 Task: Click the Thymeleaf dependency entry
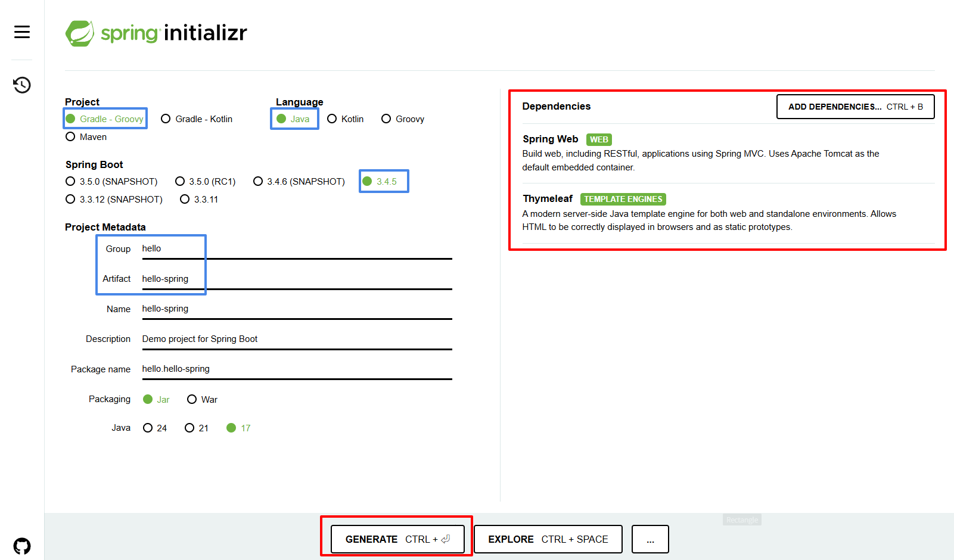click(728, 213)
